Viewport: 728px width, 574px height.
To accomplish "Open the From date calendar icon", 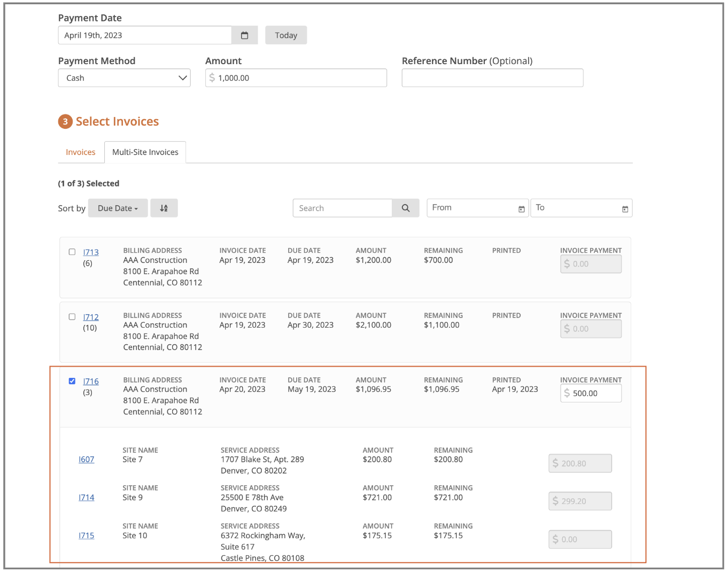I will click(x=521, y=209).
